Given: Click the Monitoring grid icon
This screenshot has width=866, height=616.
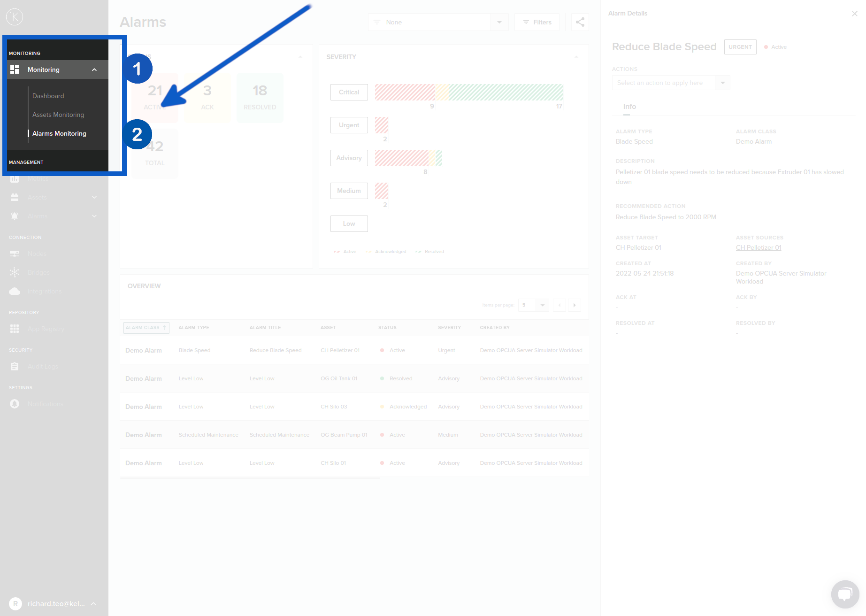Looking at the screenshot, I should click(15, 69).
